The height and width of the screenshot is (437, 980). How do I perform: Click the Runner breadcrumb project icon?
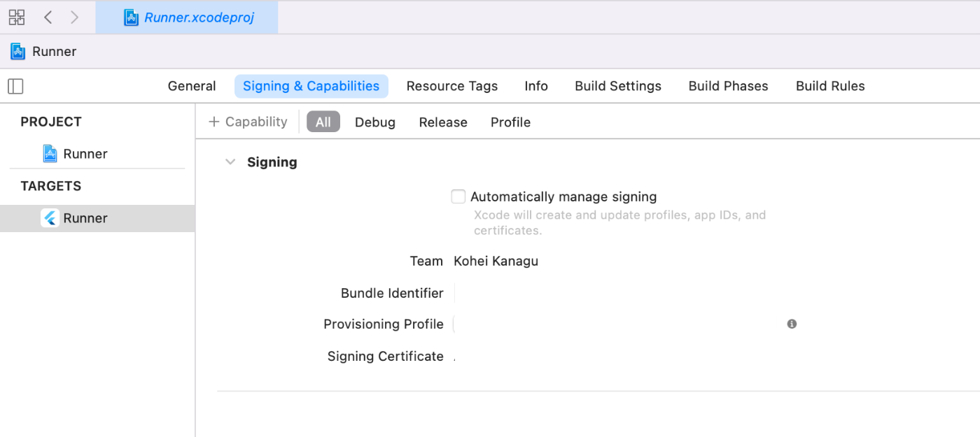pyautogui.click(x=17, y=51)
